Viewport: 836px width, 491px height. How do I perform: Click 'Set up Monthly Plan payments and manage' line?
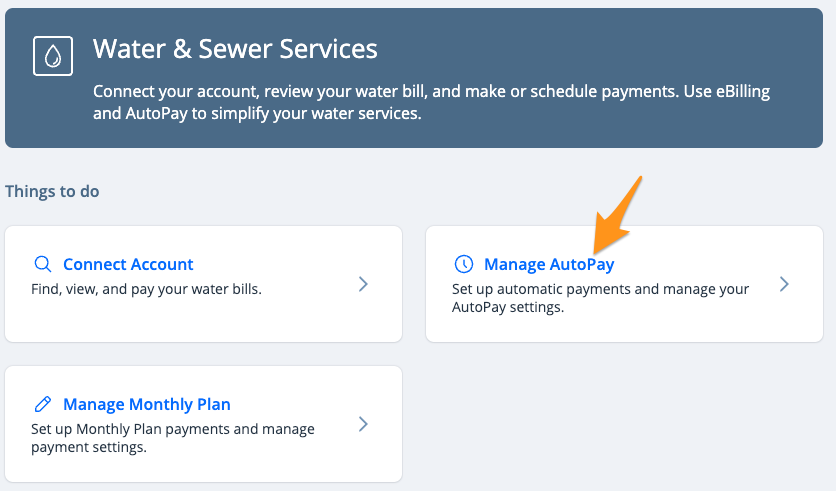point(173,429)
